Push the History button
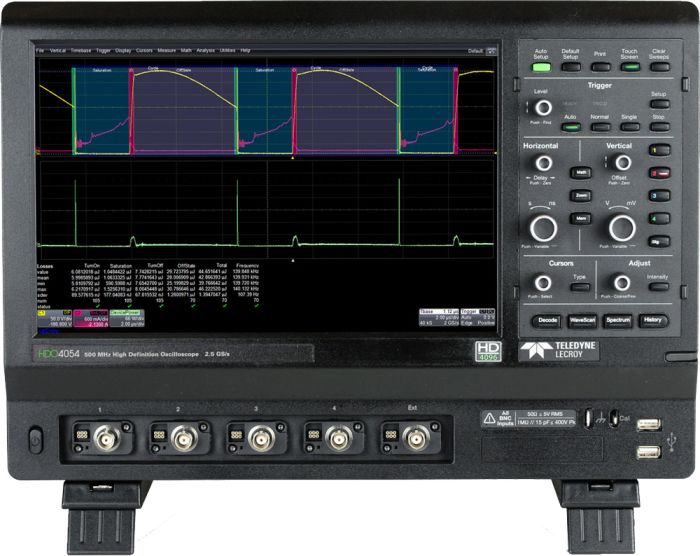The image size is (700, 556). coord(653,320)
